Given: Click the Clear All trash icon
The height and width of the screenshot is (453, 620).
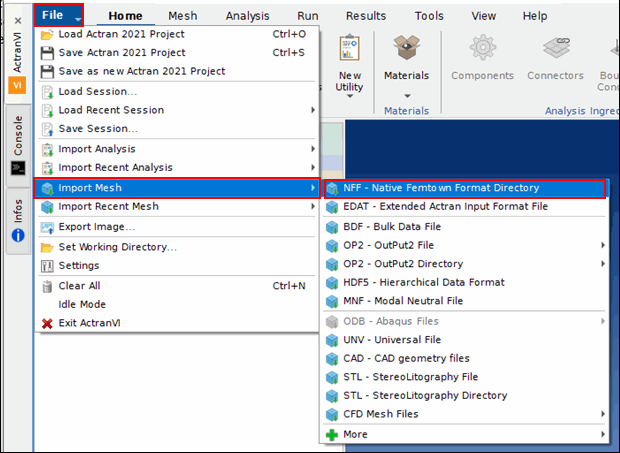Looking at the screenshot, I should click(x=47, y=286).
